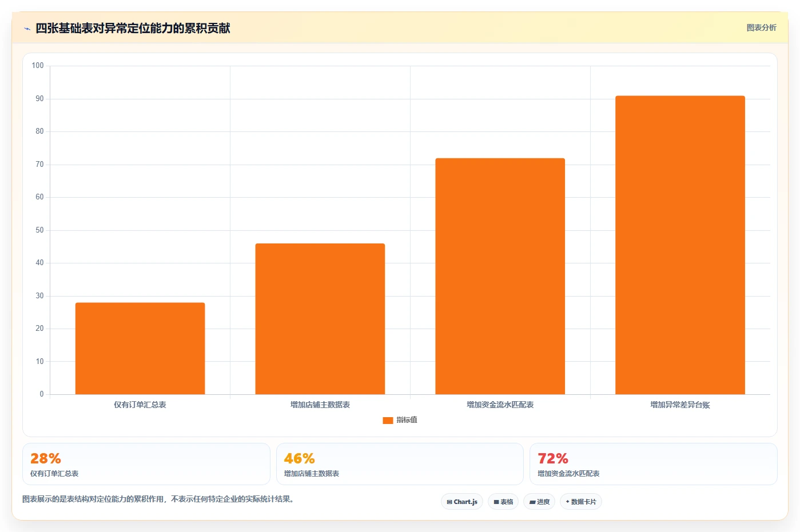Click the 数据卡片 tag chip
Screen dimensions: 800x532
pos(581,502)
